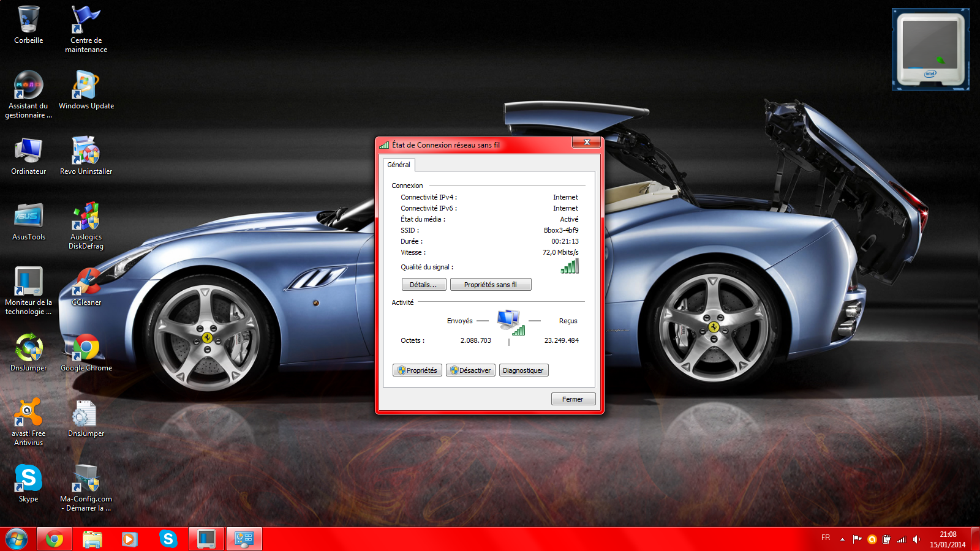Click Fermer to close the dialog
This screenshot has height=551, width=980.
[573, 399]
